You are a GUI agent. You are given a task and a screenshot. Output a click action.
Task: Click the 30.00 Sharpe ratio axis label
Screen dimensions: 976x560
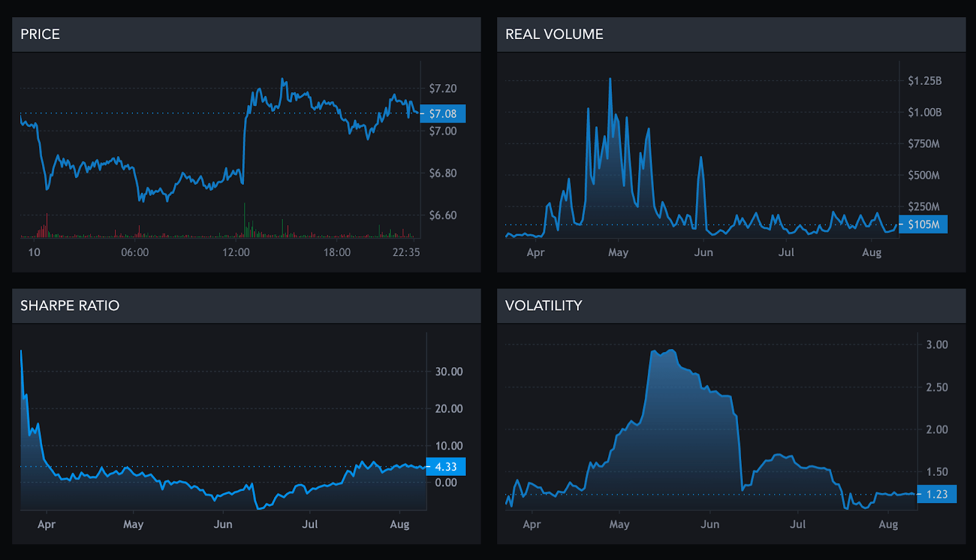pos(448,372)
